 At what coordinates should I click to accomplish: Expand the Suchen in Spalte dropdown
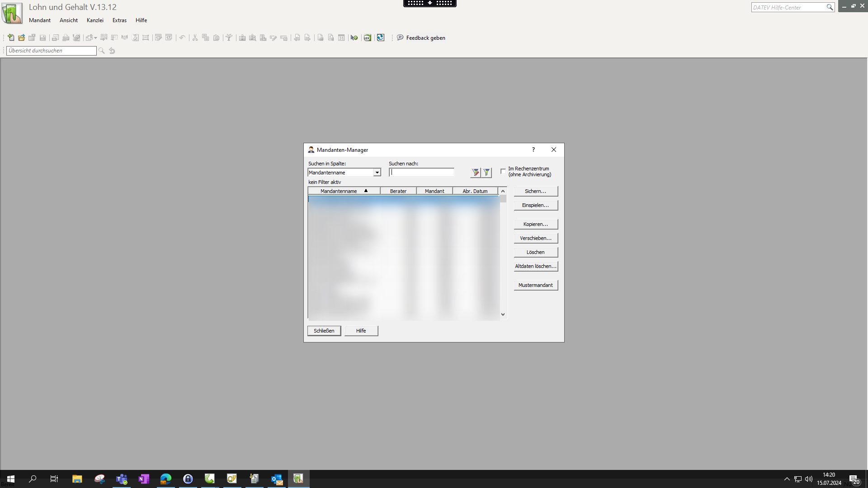coord(377,173)
